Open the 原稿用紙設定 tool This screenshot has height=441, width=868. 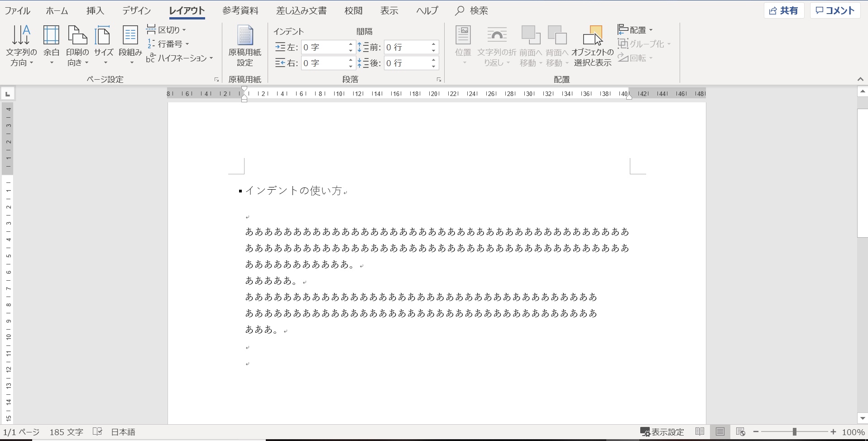[x=245, y=45]
